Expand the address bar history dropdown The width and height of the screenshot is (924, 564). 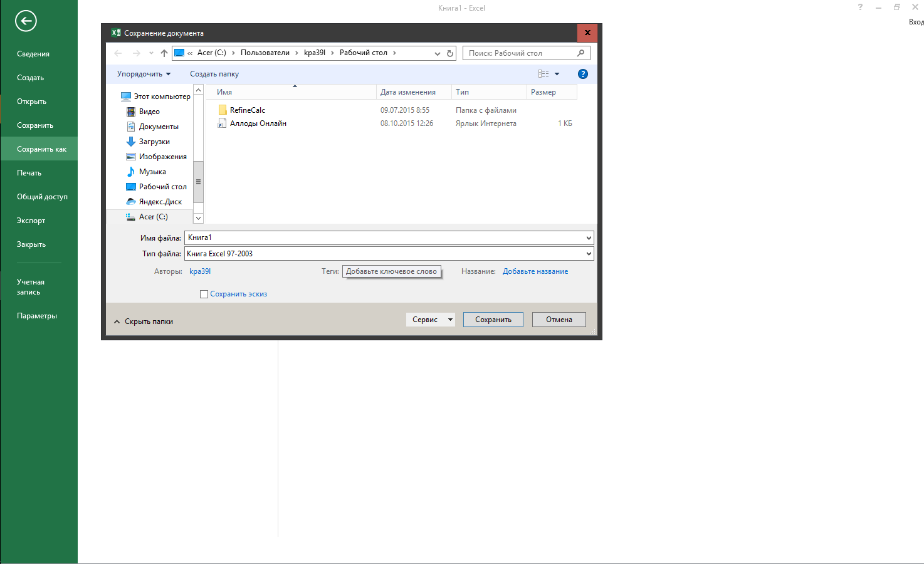pos(438,53)
